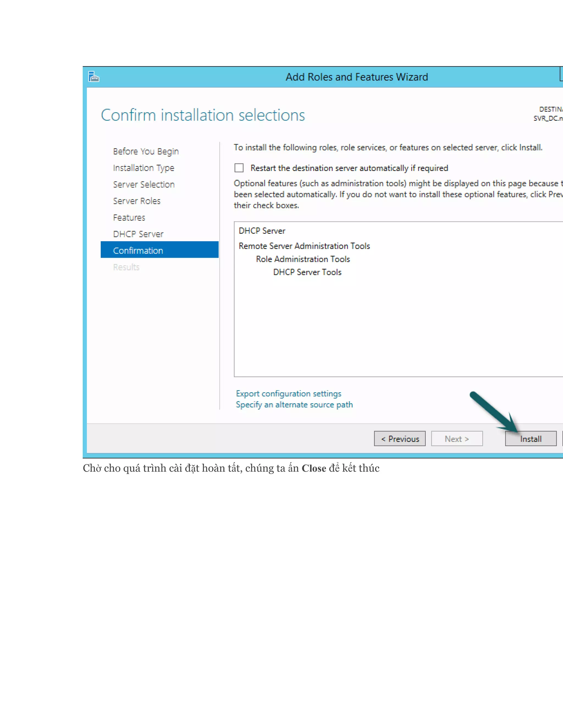Screen dimensions: 563x728
Task: Jump to Server Roles page
Action: tap(137, 201)
